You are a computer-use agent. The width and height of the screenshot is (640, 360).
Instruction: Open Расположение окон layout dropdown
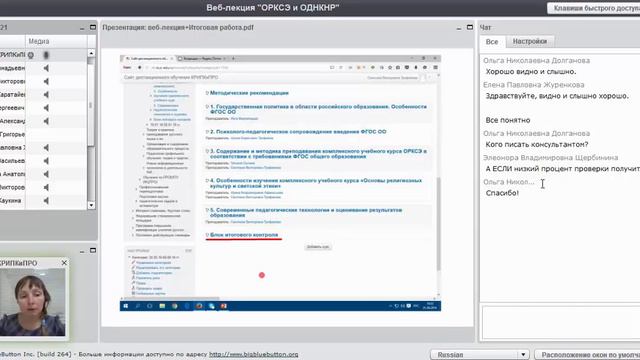pyautogui.click(x=588, y=355)
